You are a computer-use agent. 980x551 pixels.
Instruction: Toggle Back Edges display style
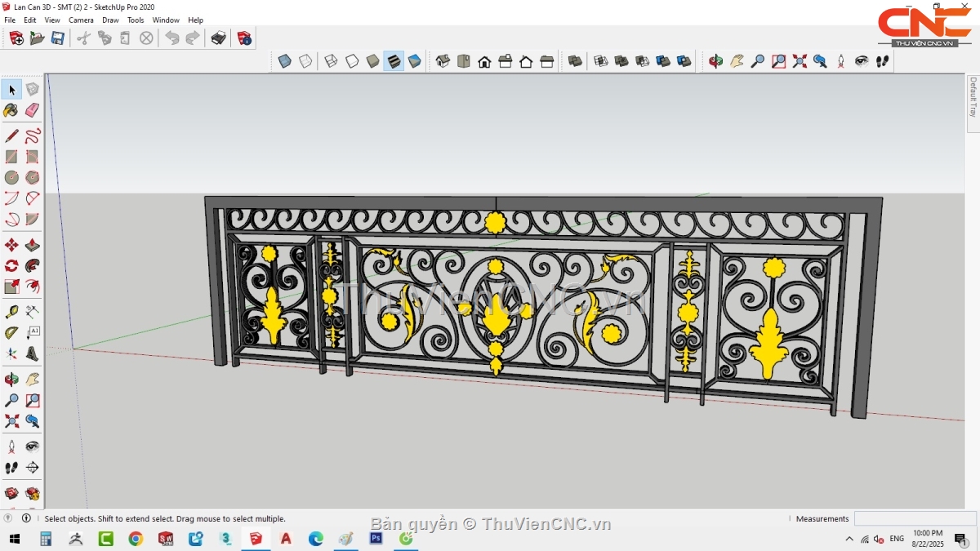[305, 61]
